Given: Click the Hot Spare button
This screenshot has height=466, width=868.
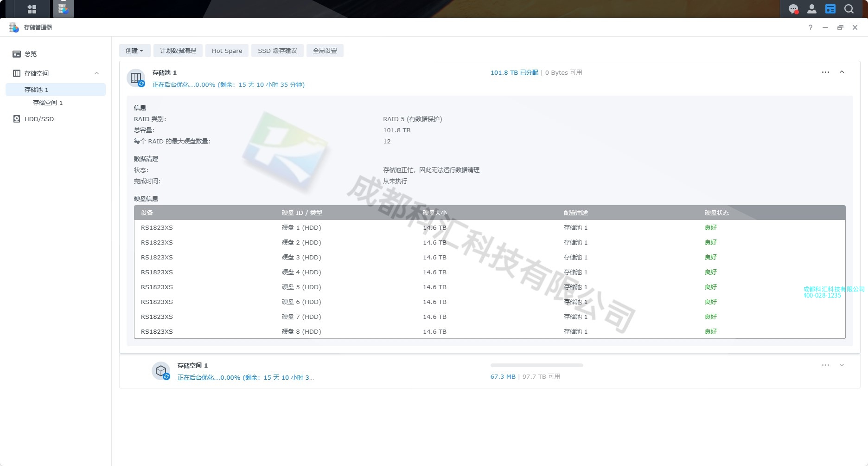Looking at the screenshot, I should (x=227, y=51).
